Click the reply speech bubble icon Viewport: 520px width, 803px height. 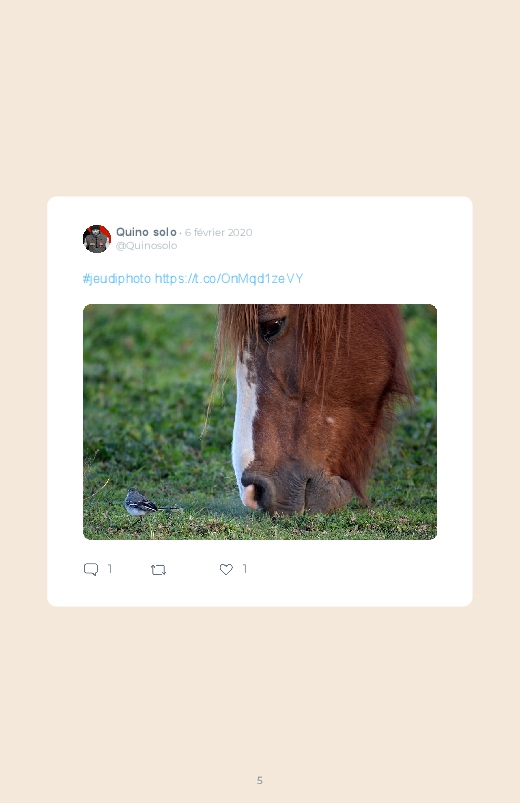tap(91, 569)
